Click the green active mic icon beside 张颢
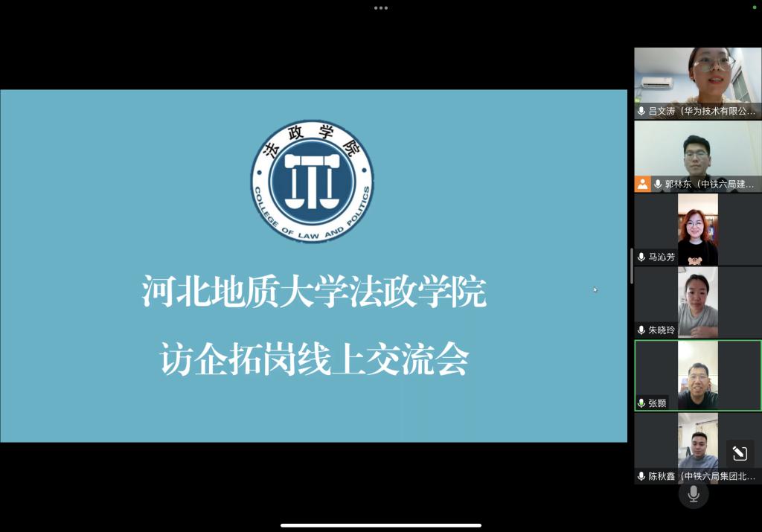 641,403
